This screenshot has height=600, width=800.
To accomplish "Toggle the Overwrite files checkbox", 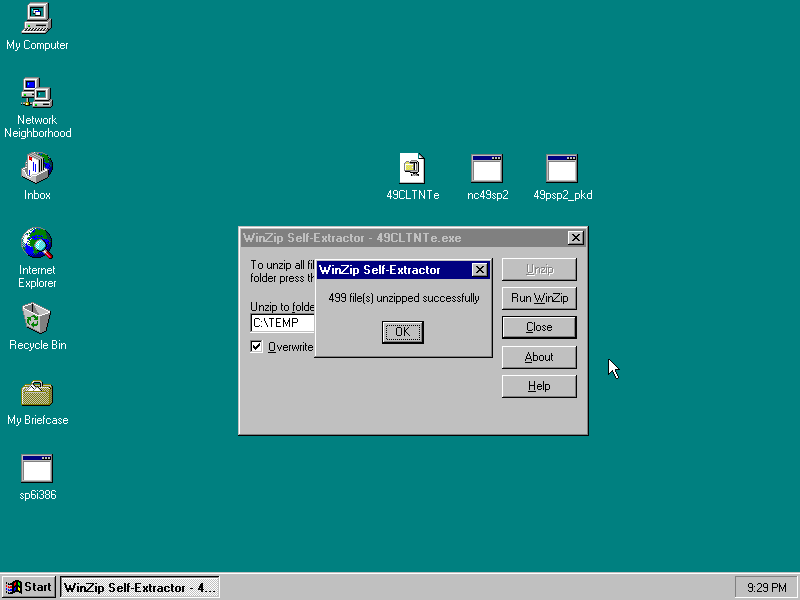I will point(256,346).
